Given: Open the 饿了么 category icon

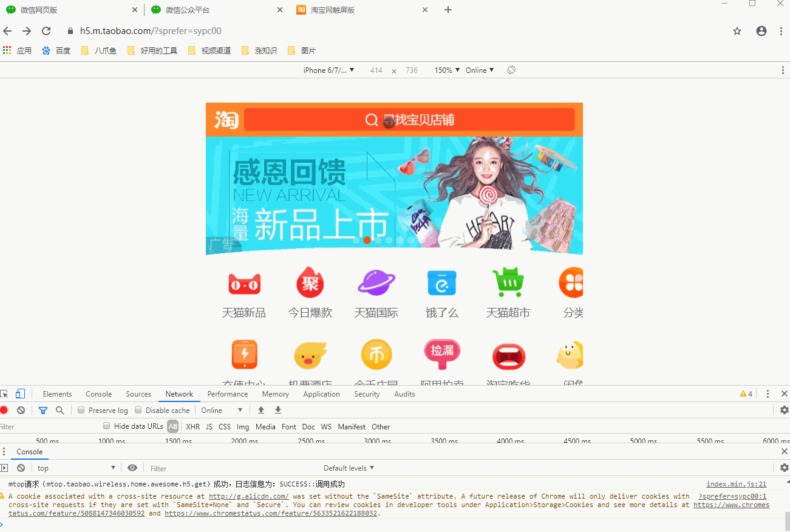Looking at the screenshot, I should pyautogui.click(x=442, y=282).
